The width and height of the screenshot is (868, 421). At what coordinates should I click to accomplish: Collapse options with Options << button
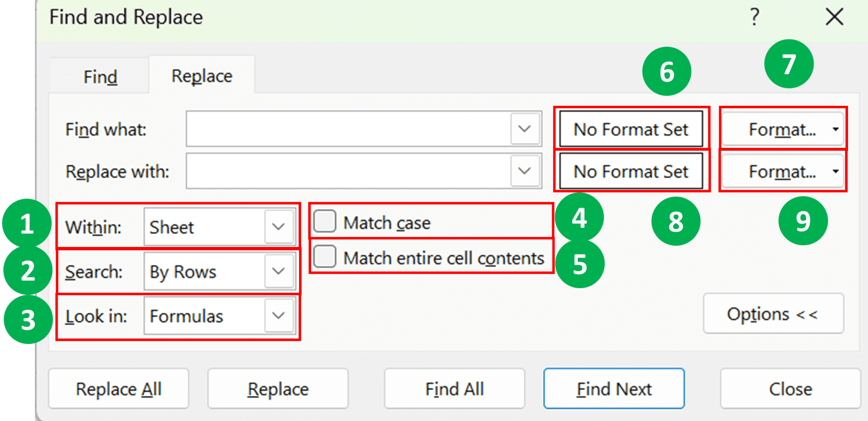[x=773, y=313]
